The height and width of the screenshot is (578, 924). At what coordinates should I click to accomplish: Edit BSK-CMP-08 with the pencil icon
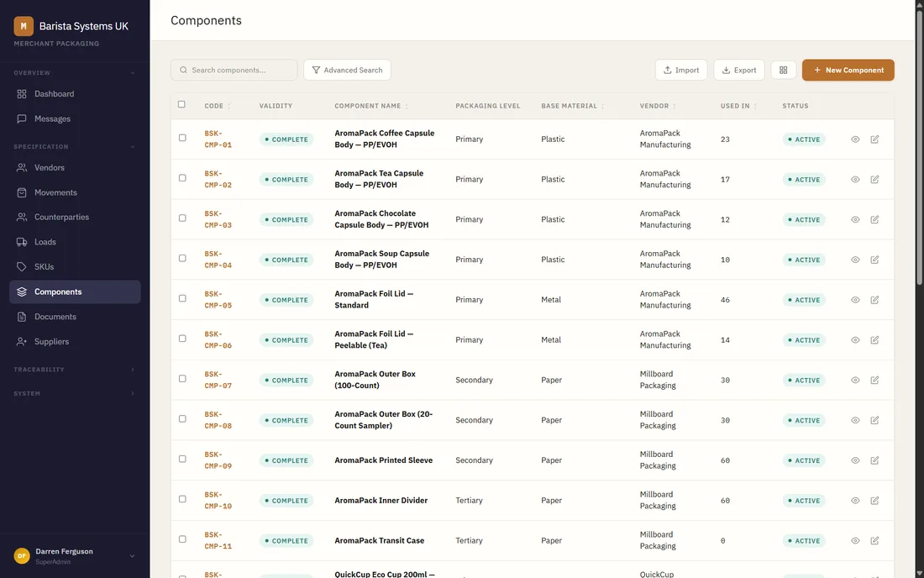[x=874, y=420]
